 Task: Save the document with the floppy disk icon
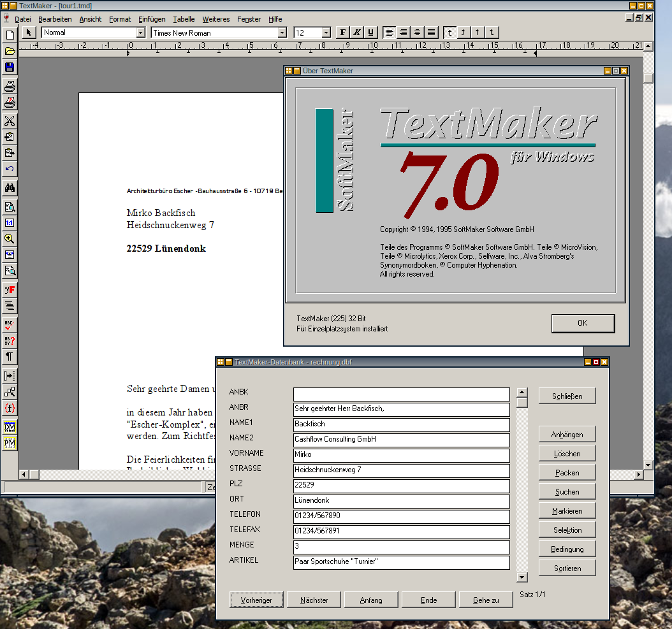click(x=10, y=68)
